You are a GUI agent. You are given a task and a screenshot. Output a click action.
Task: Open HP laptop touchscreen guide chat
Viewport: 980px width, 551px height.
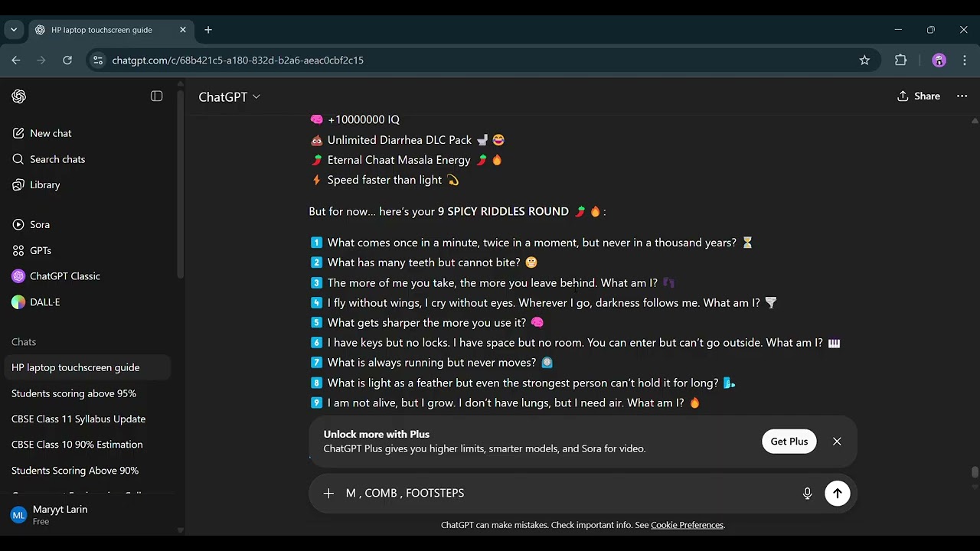coord(87,367)
